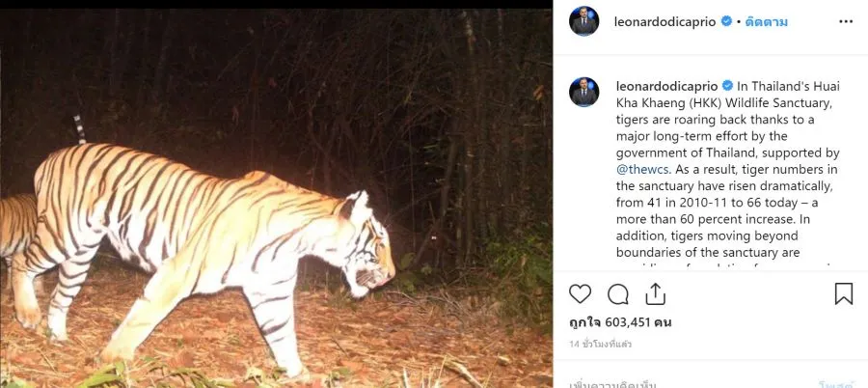The height and width of the screenshot is (388, 868).
Task: Click the avatar beside the caption
Action: (x=584, y=92)
